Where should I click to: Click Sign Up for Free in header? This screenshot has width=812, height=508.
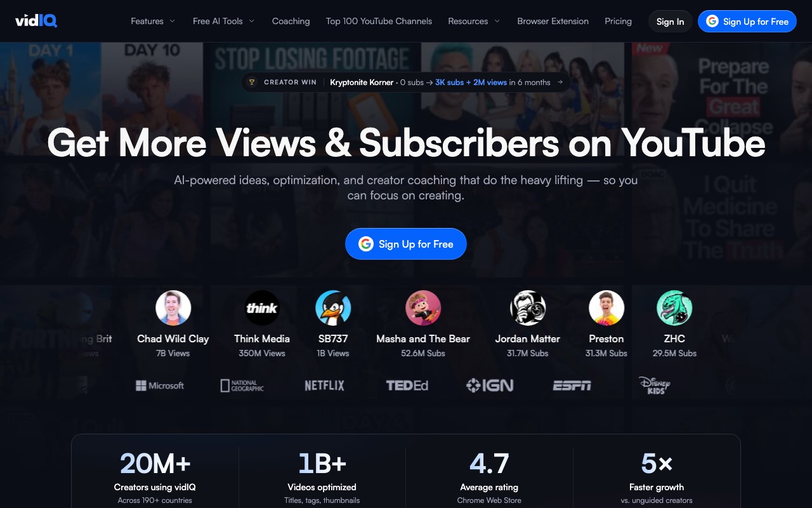[747, 22]
